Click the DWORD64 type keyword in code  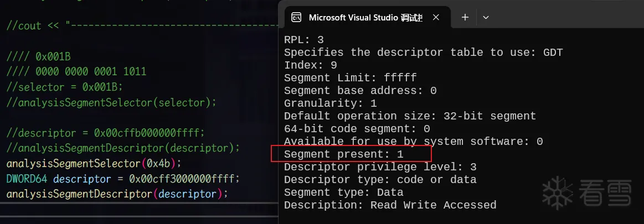tap(28, 179)
